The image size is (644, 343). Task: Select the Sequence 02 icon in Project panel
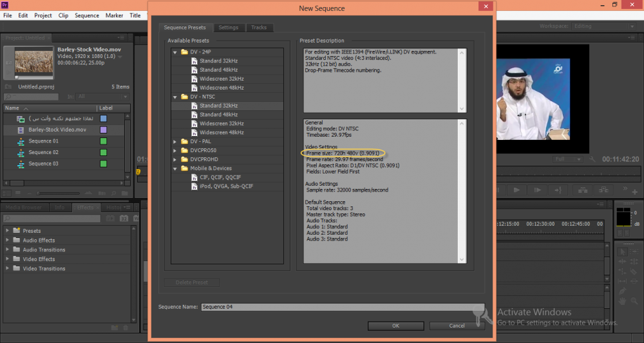[x=21, y=152]
